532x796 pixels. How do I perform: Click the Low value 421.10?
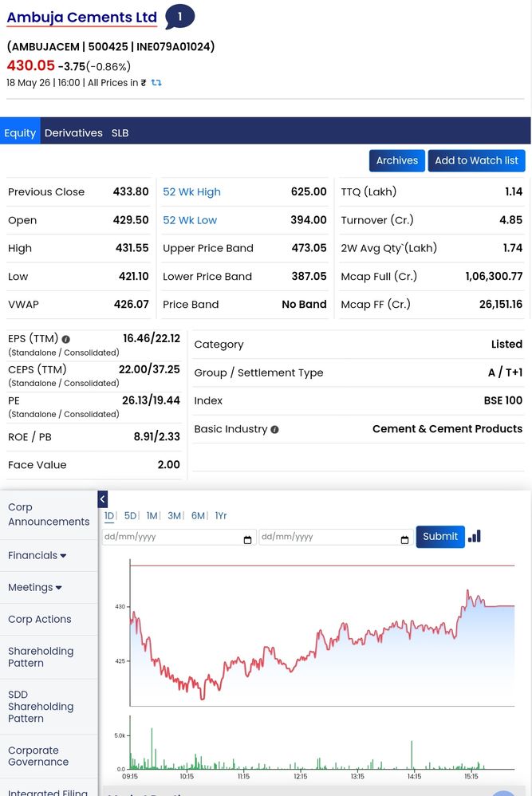click(133, 277)
